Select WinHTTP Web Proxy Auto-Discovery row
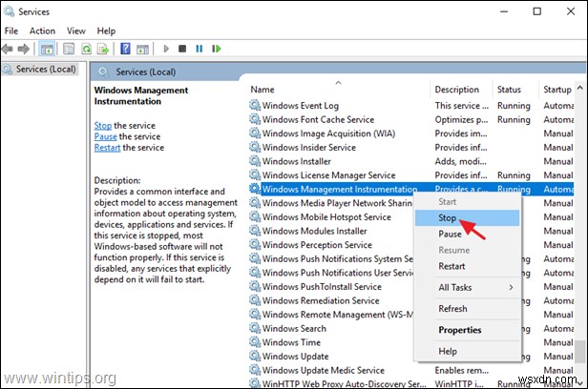588x389 pixels. click(x=411, y=383)
